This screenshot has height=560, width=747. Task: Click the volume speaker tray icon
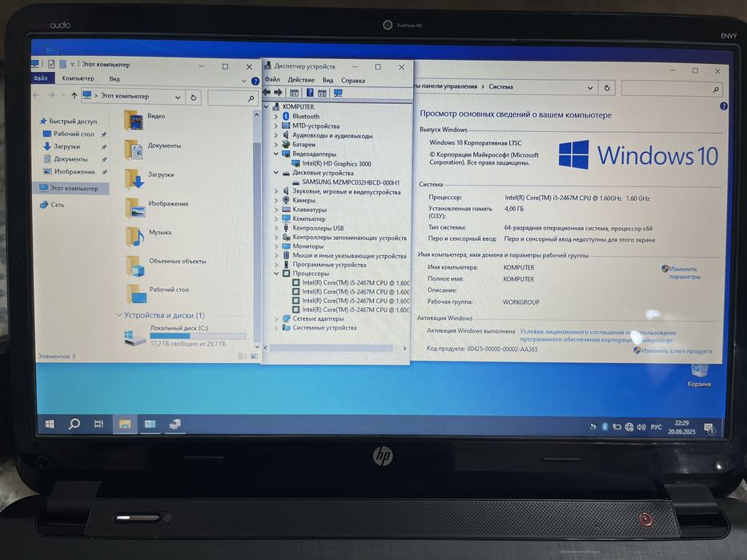[641, 427]
